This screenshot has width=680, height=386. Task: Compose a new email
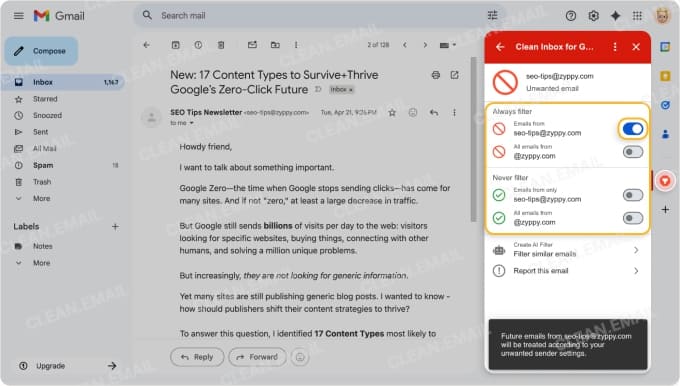tap(41, 51)
